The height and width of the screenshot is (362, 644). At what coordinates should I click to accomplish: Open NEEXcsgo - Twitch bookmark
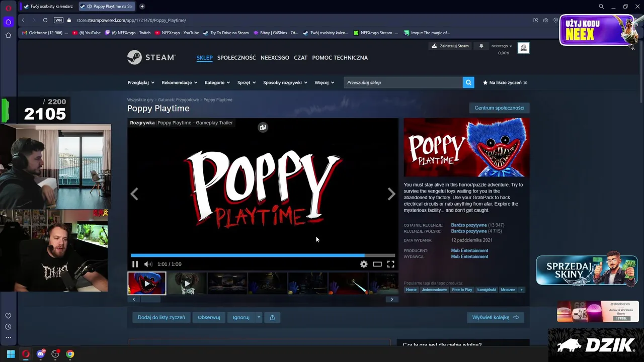(128, 33)
